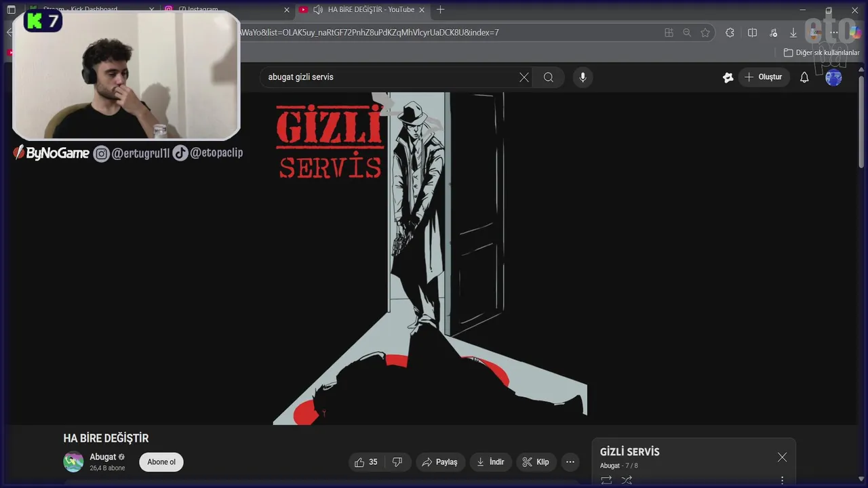Like the video with 35 likes
The height and width of the screenshot is (488, 868).
point(366,462)
